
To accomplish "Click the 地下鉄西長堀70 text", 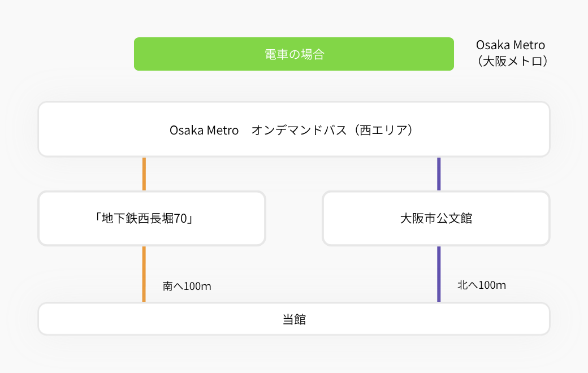I will [144, 218].
